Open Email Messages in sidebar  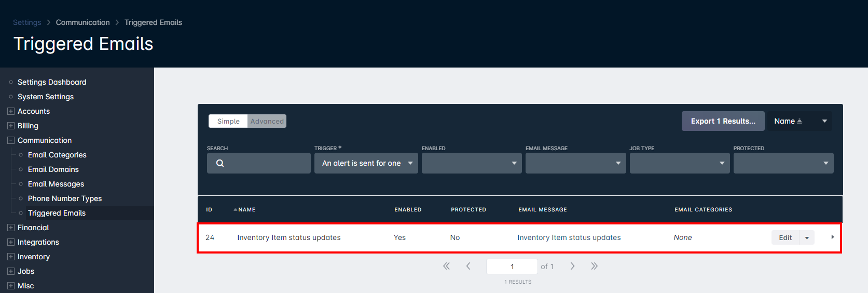tap(56, 184)
